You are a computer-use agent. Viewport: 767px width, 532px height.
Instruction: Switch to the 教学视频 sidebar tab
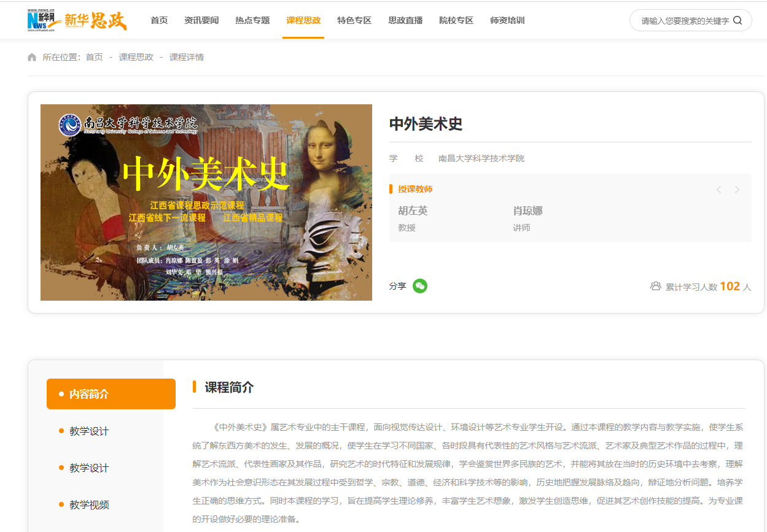tap(89, 505)
